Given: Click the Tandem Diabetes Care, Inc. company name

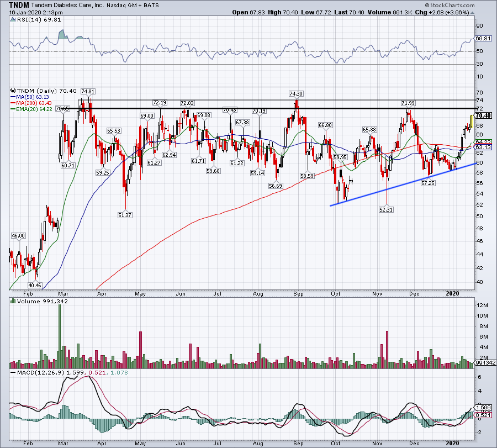Looking at the screenshot, I should click(x=68, y=6).
